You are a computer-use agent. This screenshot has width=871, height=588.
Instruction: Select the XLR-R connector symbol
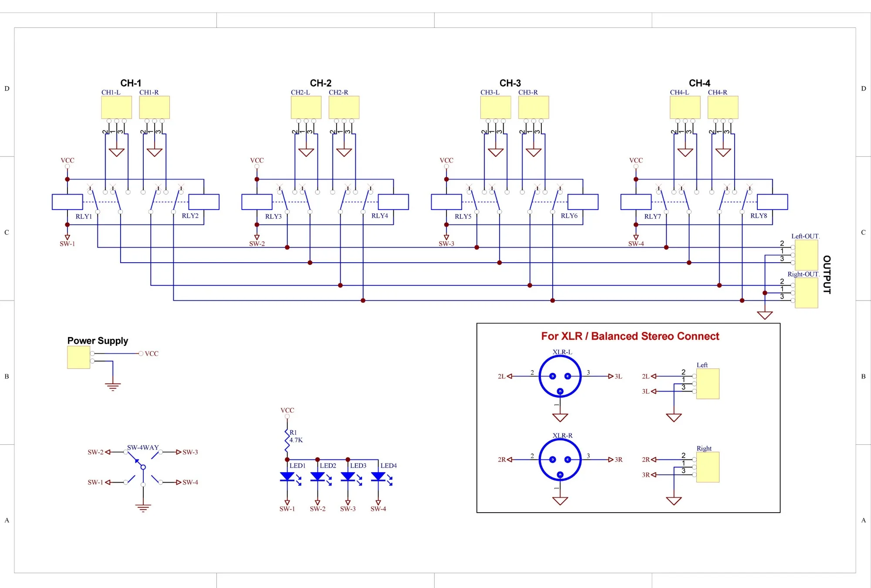tap(560, 460)
